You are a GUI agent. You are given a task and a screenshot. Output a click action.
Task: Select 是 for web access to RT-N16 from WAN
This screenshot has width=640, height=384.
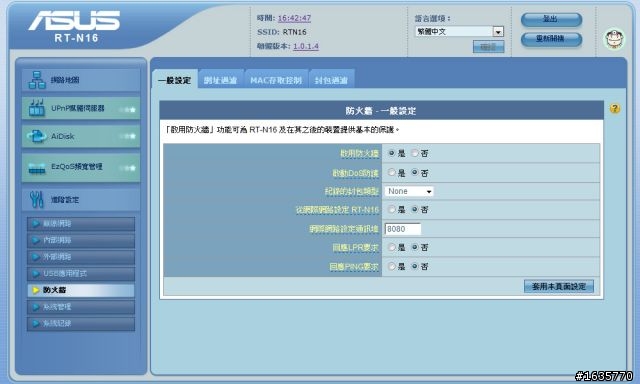(391, 209)
